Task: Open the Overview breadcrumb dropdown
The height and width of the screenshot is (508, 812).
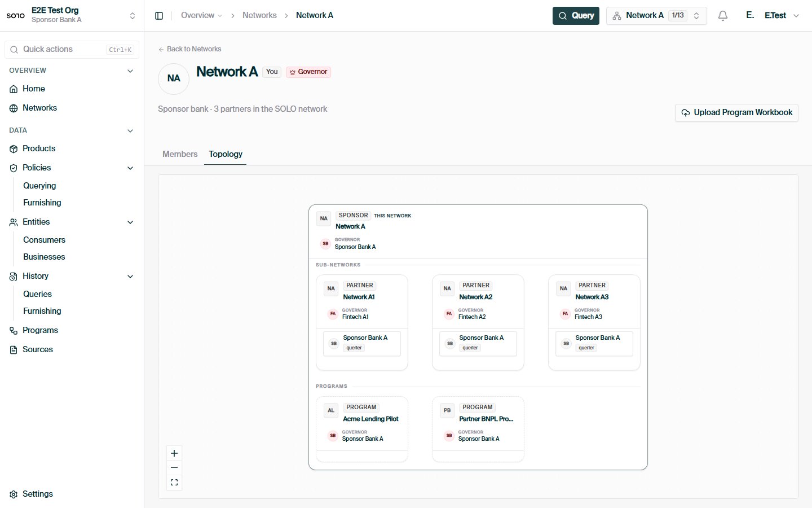Action: click(x=201, y=15)
